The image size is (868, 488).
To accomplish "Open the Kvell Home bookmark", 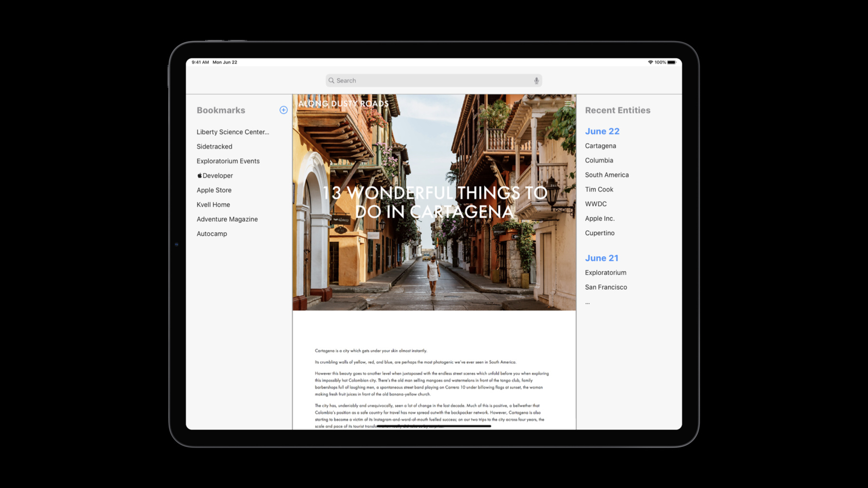I will click(x=213, y=204).
